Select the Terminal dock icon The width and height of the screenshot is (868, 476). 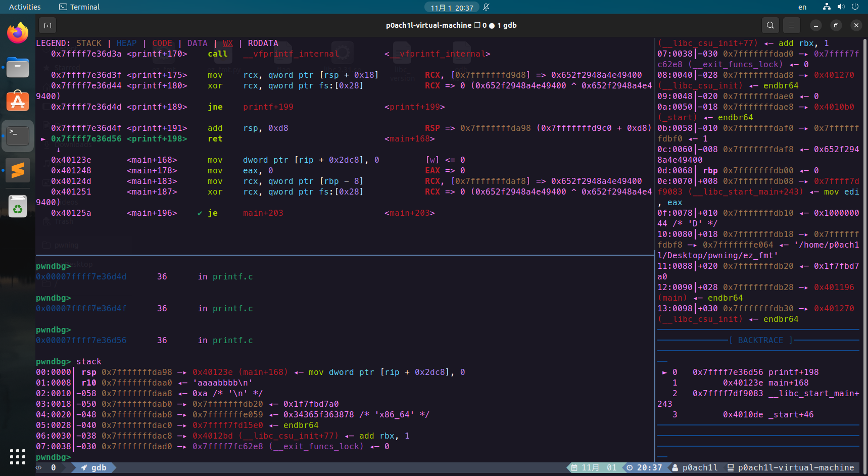(18, 136)
